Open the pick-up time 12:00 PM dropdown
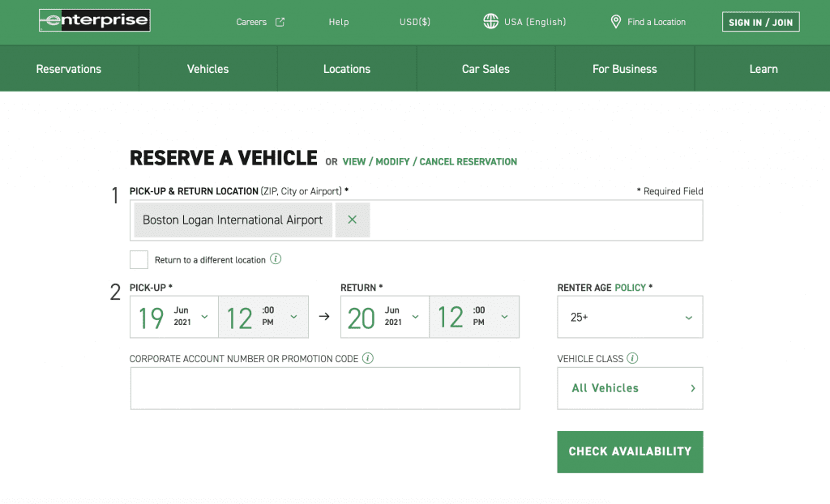The height and width of the screenshot is (504, 830). tap(263, 317)
